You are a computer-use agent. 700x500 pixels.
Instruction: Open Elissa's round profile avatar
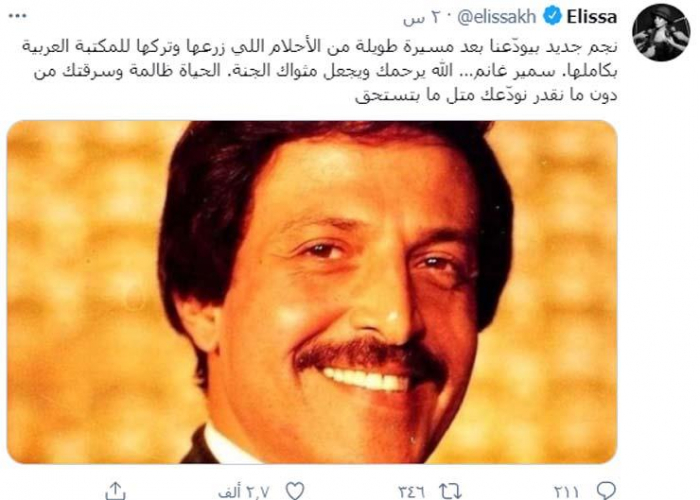[x=661, y=32]
